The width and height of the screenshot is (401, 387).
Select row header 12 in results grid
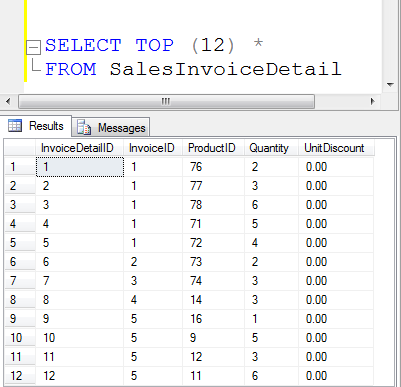tap(20, 376)
